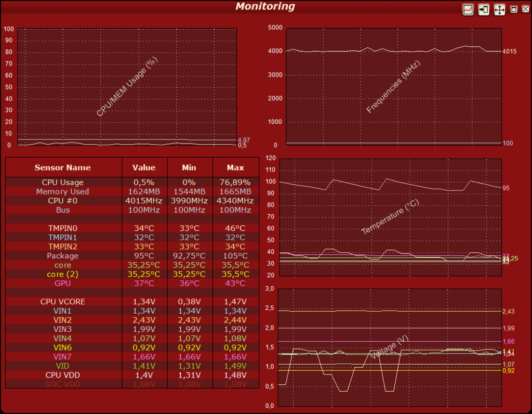Click the Frequencies (MHz) graph
This screenshot has height=414, width=532.
pos(394,87)
